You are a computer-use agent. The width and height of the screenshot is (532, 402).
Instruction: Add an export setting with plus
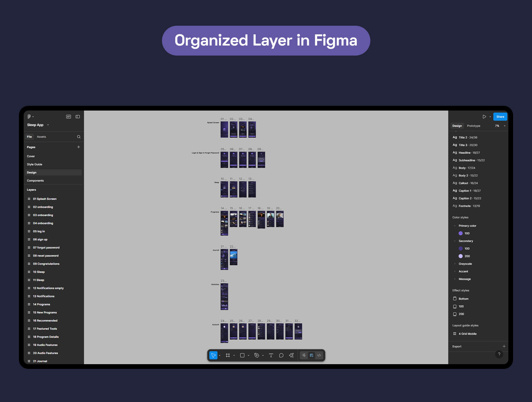504,346
